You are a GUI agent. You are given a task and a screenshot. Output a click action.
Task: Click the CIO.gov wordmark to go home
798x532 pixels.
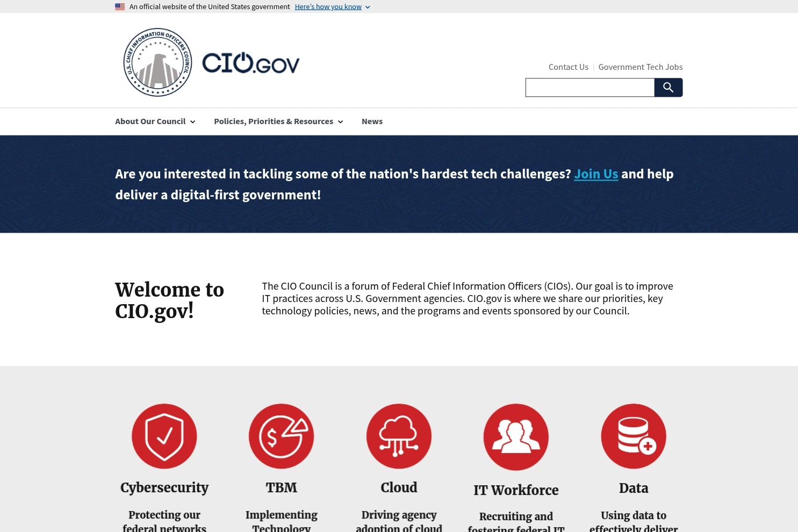tap(250, 62)
